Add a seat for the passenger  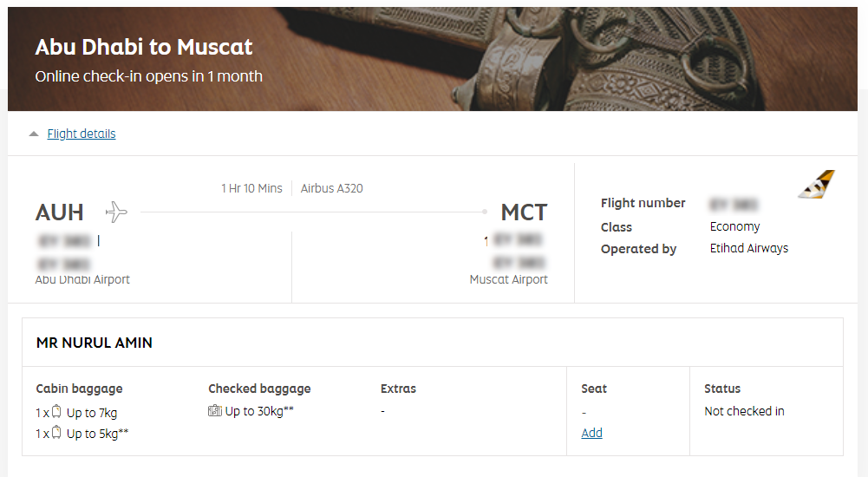pyautogui.click(x=591, y=433)
